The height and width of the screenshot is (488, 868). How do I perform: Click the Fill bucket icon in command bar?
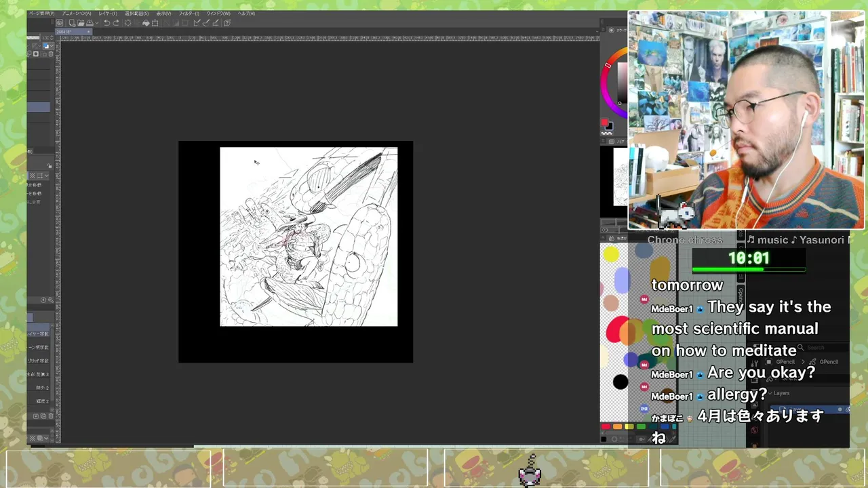point(146,23)
